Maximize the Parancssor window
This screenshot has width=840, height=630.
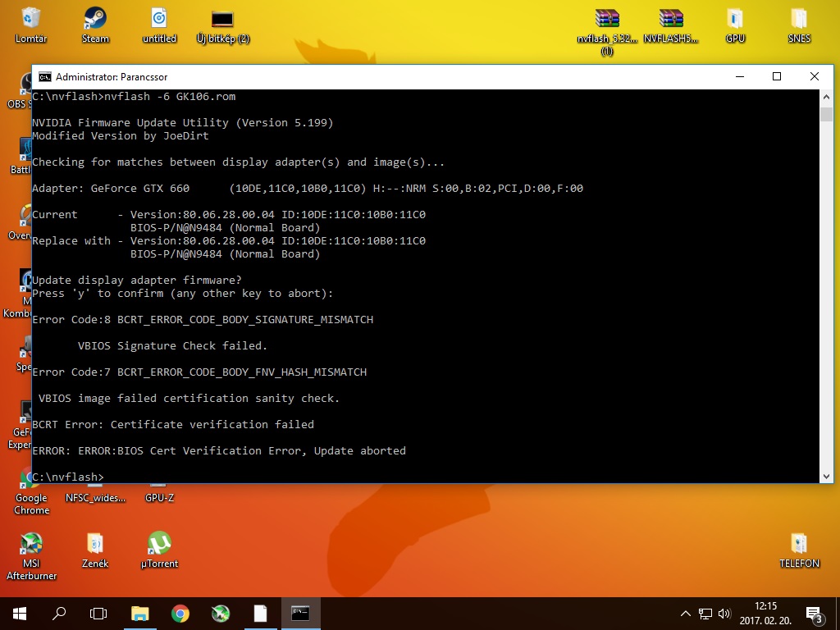click(x=777, y=76)
